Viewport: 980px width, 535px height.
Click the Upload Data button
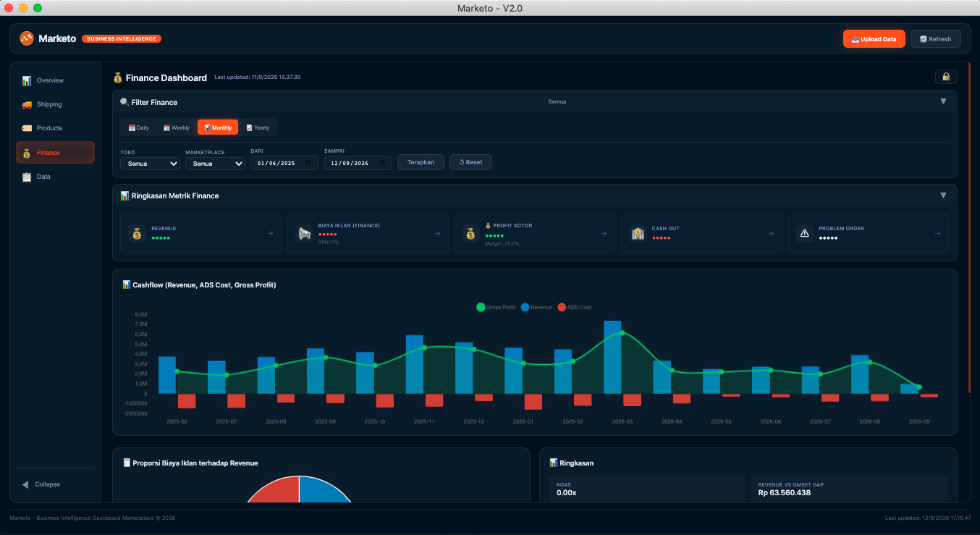(874, 39)
